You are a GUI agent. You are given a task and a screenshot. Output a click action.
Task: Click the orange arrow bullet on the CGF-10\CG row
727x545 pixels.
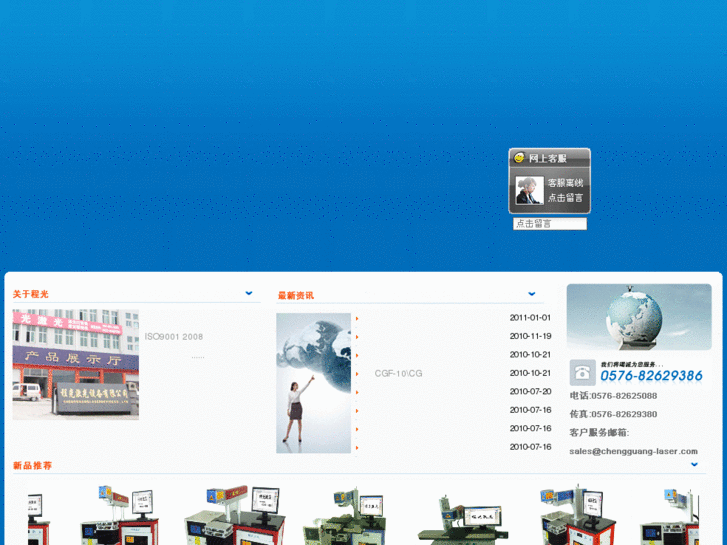coord(357,374)
